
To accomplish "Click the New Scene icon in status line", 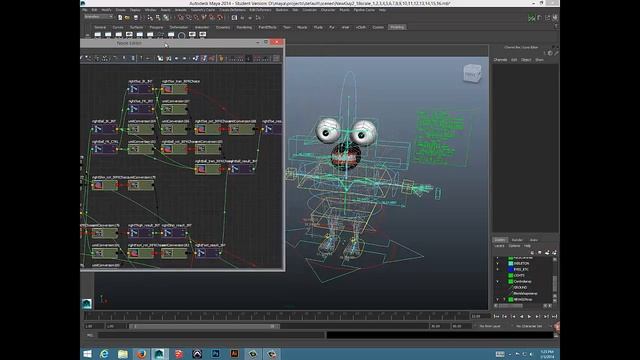I will coord(120,18).
